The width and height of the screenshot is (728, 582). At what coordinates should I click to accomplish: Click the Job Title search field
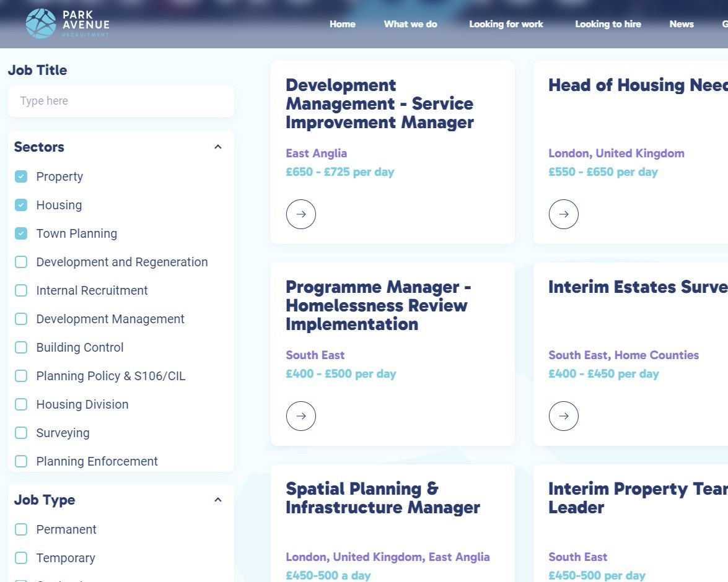[x=121, y=101]
